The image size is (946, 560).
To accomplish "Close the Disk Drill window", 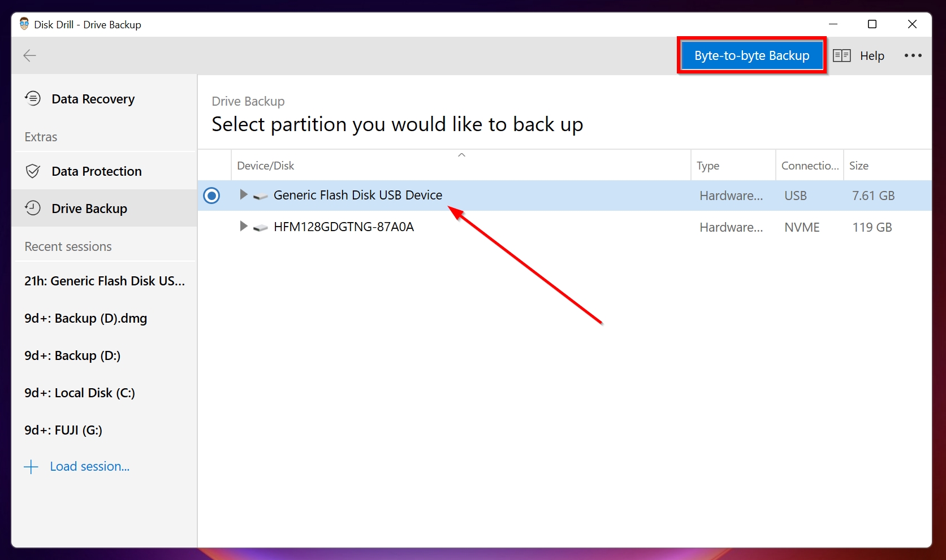I will click(912, 24).
